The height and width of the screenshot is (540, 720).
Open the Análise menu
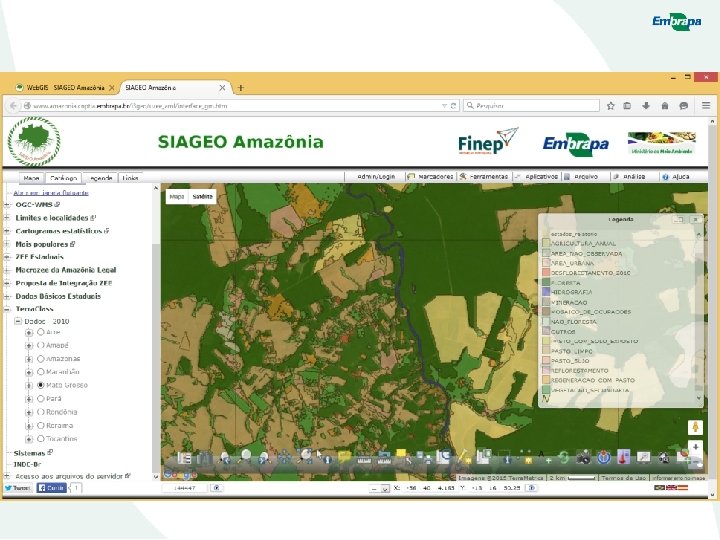pos(629,176)
